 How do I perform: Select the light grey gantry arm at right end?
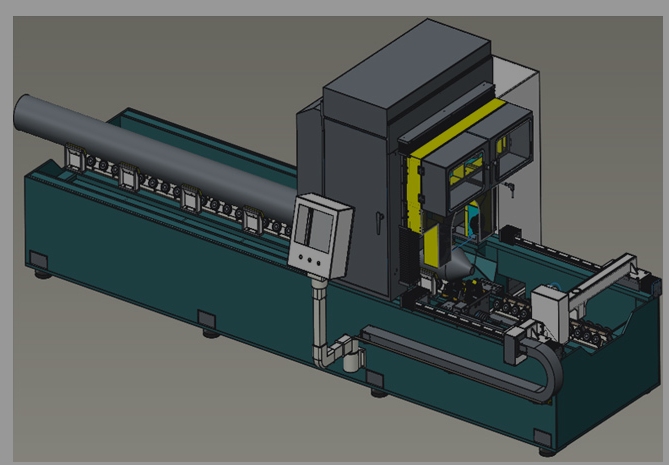coord(602,279)
